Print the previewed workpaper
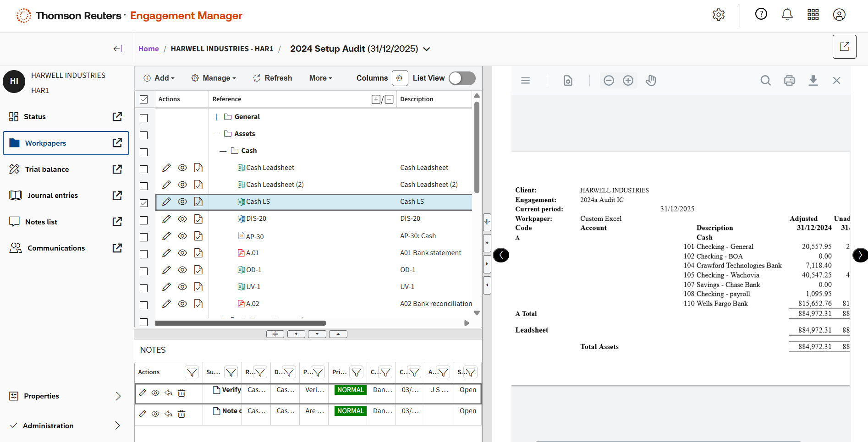The image size is (868, 442). (x=789, y=81)
